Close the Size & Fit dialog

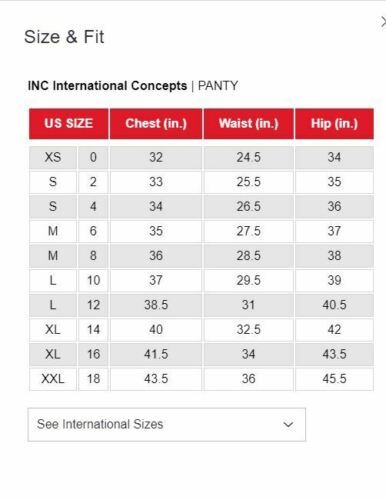pyautogui.click(x=383, y=23)
